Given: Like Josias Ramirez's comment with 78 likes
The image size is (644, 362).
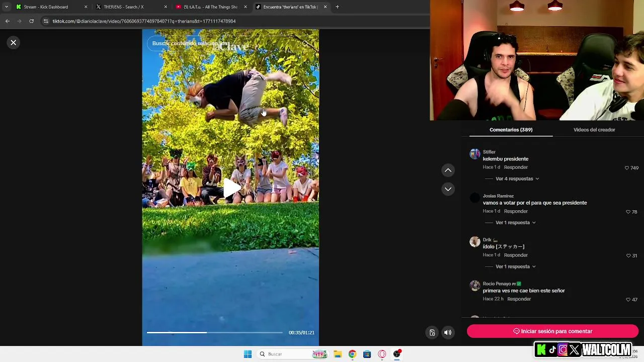Looking at the screenshot, I should coord(628,212).
